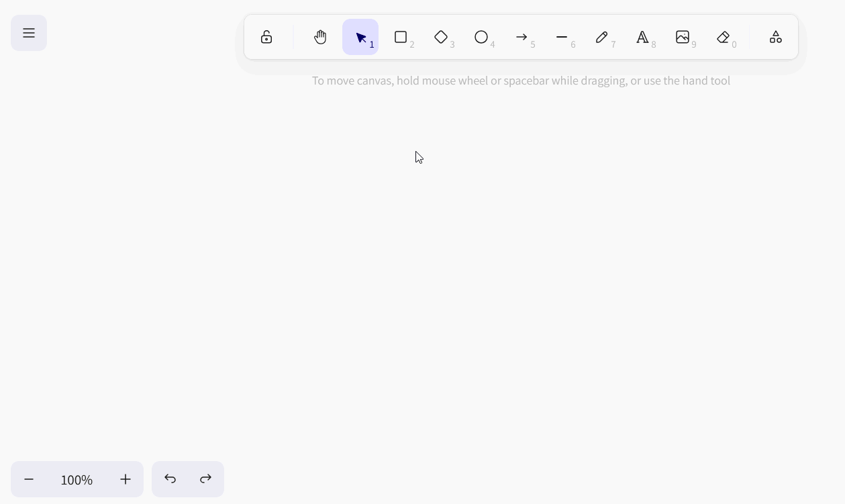Expand the more tools shapes menu

(775, 37)
